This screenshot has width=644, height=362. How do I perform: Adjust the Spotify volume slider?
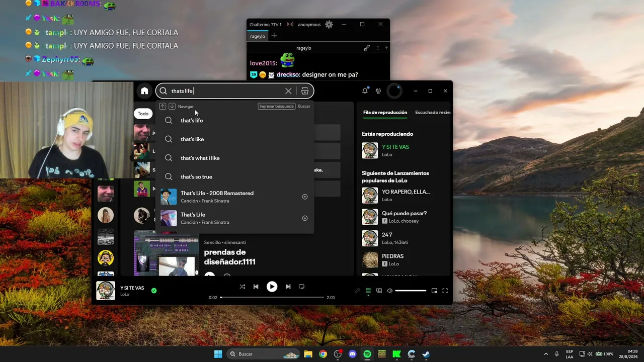(411, 291)
